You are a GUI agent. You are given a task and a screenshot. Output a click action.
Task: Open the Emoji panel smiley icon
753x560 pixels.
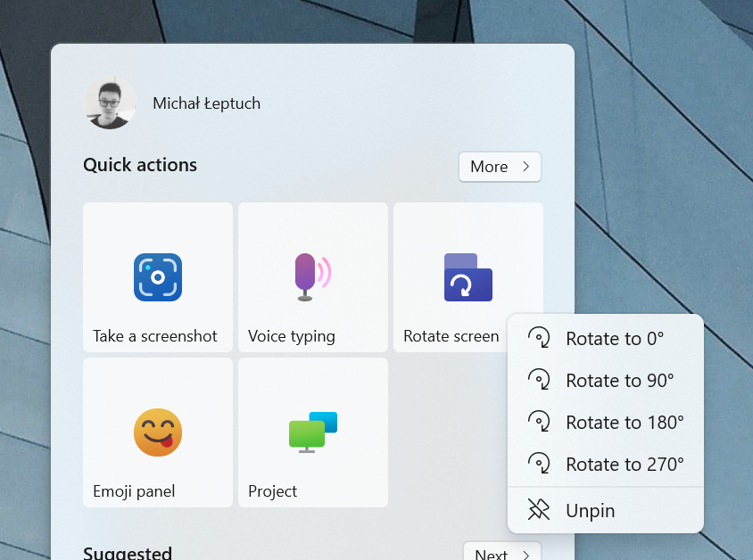[x=157, y=432]
